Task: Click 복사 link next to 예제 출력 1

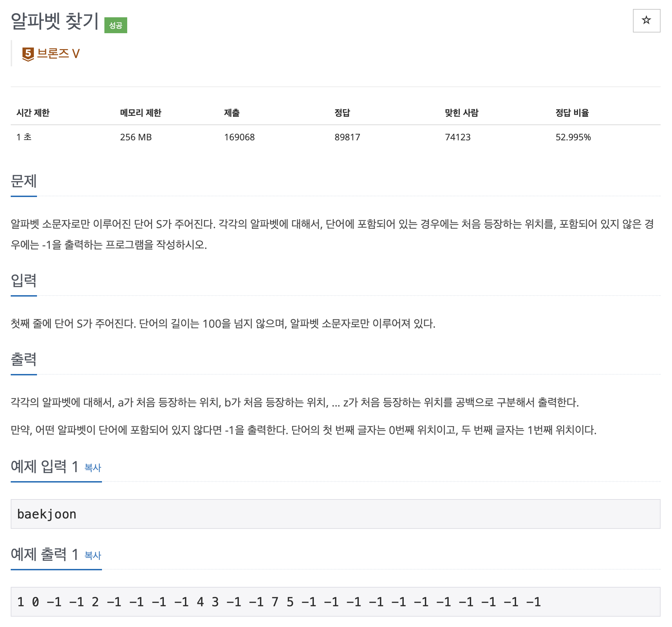Action: pyautogui.click(x=93, y=555)
